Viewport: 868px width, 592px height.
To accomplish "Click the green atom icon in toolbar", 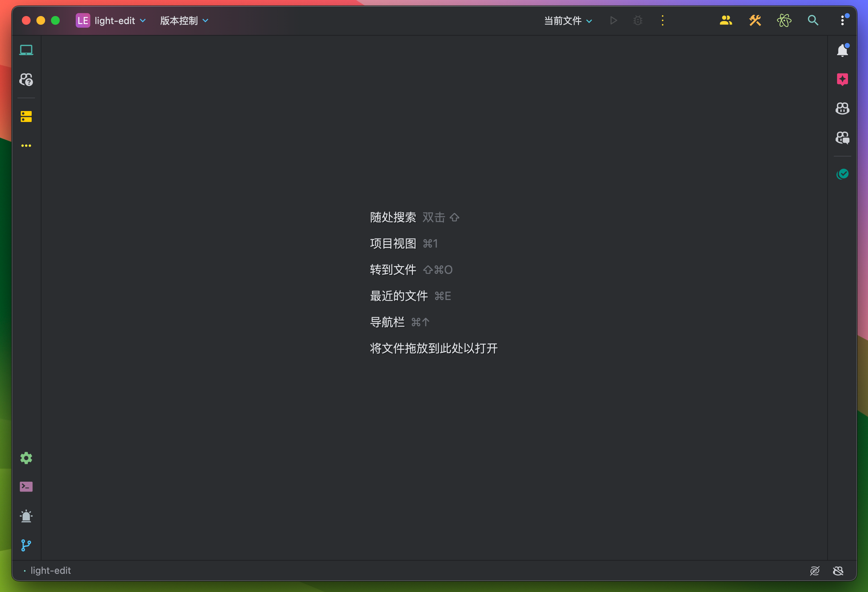I will (x=784, y=20).
